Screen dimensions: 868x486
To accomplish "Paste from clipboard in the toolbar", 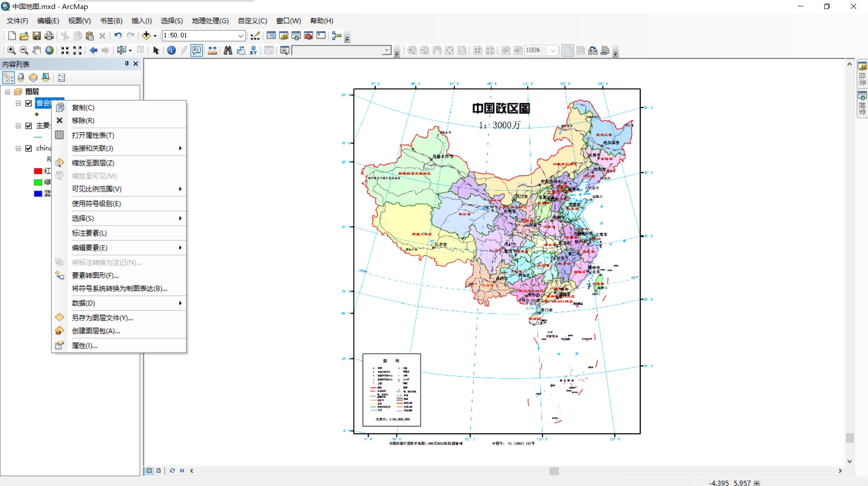I will coord(90,36).
